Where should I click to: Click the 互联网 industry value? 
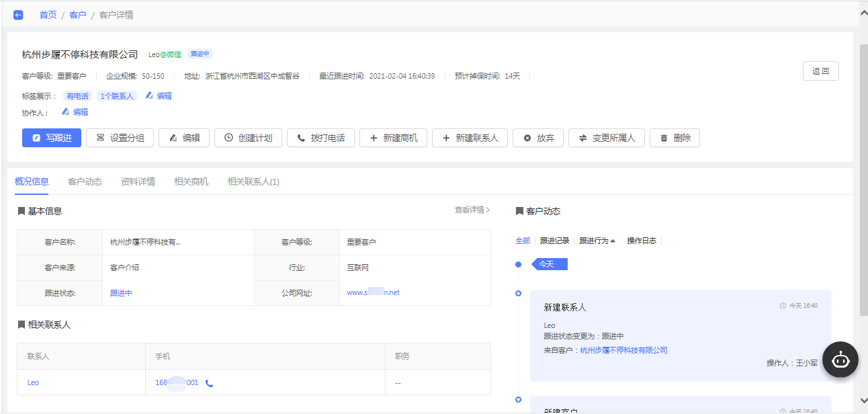click(358, 267)
